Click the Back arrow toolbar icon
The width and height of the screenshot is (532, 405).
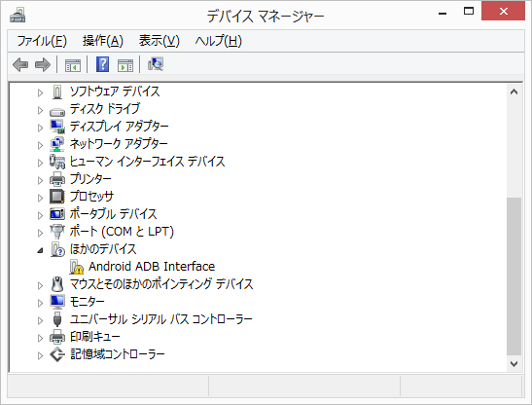click(20, 64)
